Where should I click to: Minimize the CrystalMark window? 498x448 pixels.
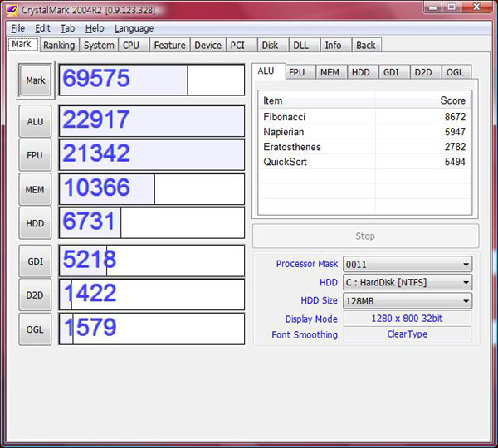pos(433,7)
